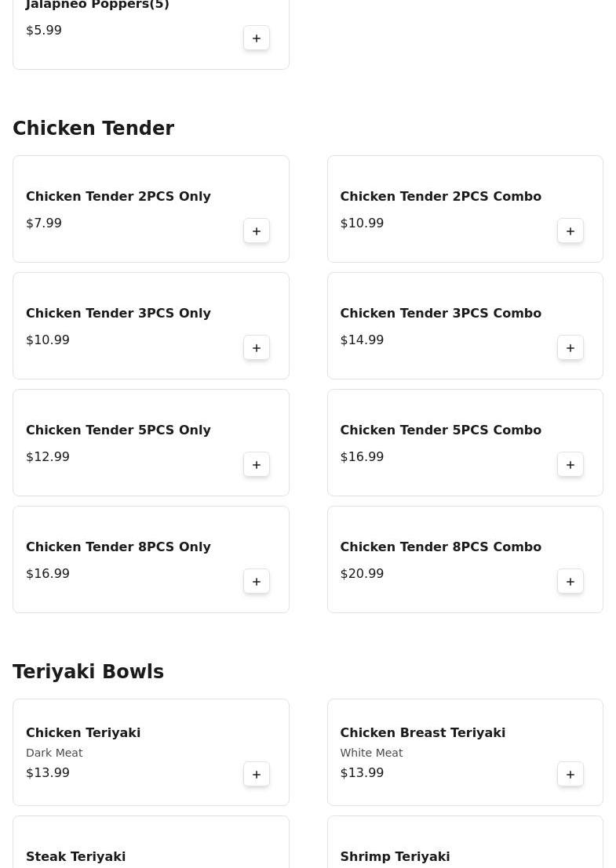Select the Chicken Tender 5PCS Combo card title
Image resolution: width=616 pixels, height=868 pixels.
click(x=440, y=430)
